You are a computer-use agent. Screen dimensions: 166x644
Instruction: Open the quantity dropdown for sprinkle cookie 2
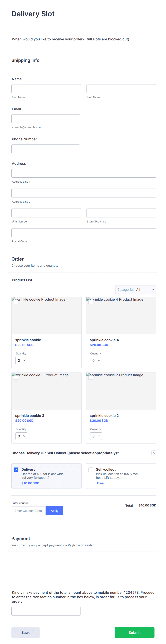pyautogui.click(x=96, y=436)
